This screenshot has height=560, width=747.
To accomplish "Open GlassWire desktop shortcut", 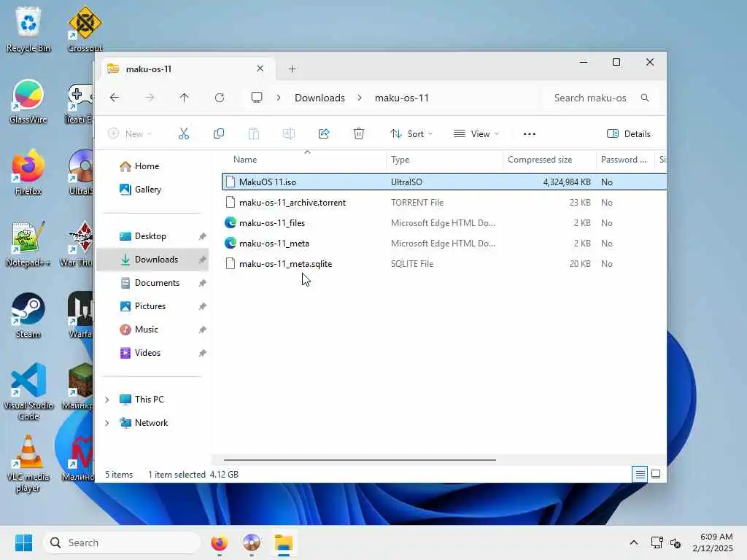I will pyautogui.click(x=28, y=101).
